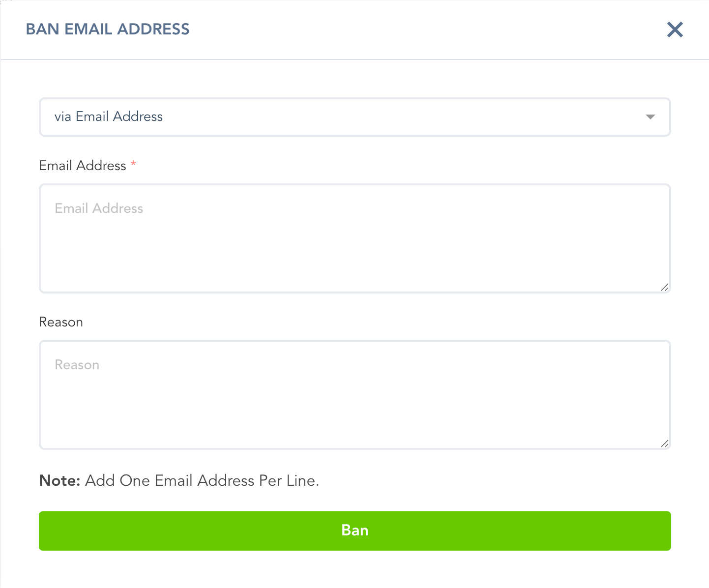Click the dropdown arrow for ban method
The height and width of the screenshot is (588, 709).
pyautogui.click(x=650, y=117)
